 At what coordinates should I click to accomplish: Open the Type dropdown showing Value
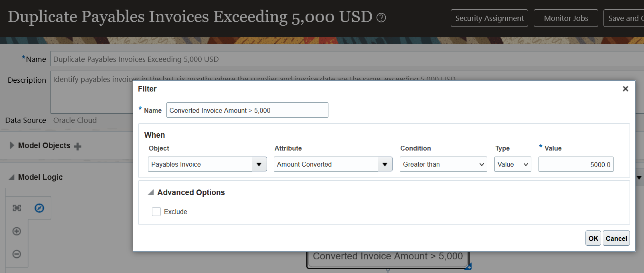click(x=512, y=164)
